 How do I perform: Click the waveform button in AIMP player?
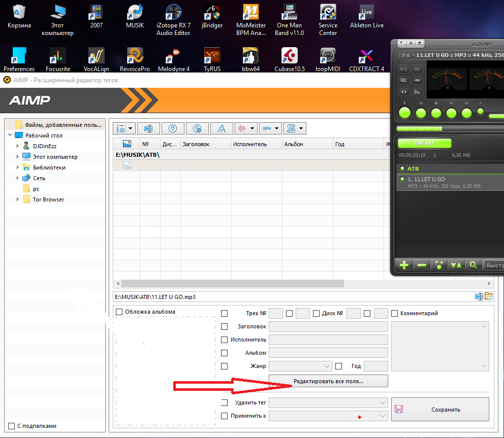click(417, 80)
